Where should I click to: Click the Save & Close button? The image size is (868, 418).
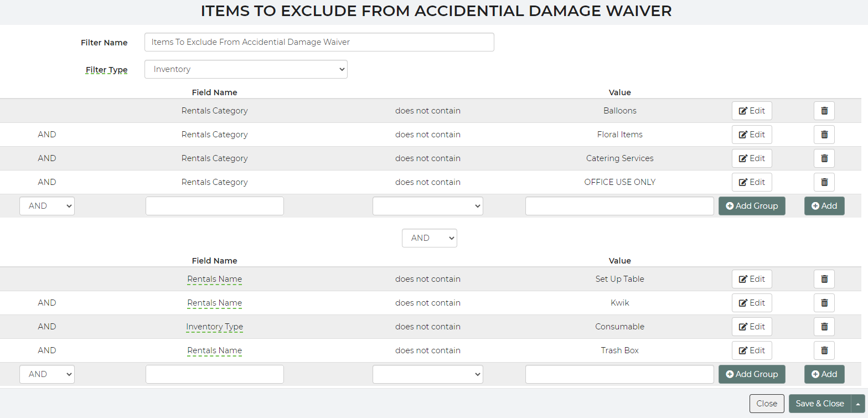(x=820, y=404)
